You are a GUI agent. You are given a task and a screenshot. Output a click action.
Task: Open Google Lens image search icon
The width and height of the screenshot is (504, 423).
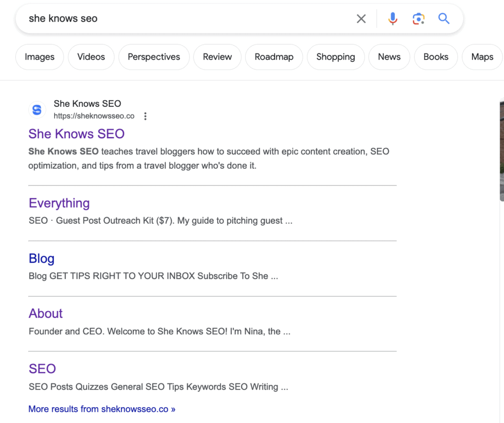point(418,19)
